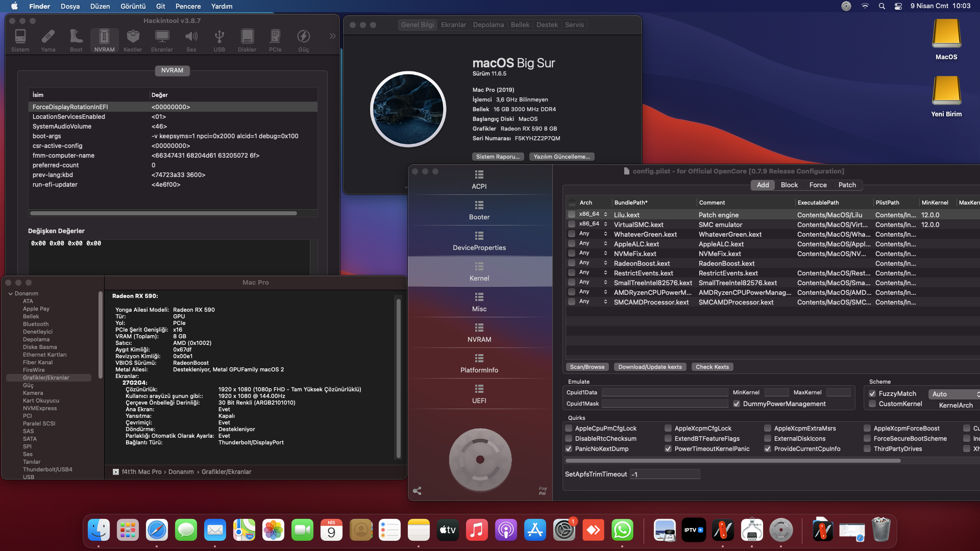
Task: Open the Patch tab in the Kernel section
Action: pos(847,185)
